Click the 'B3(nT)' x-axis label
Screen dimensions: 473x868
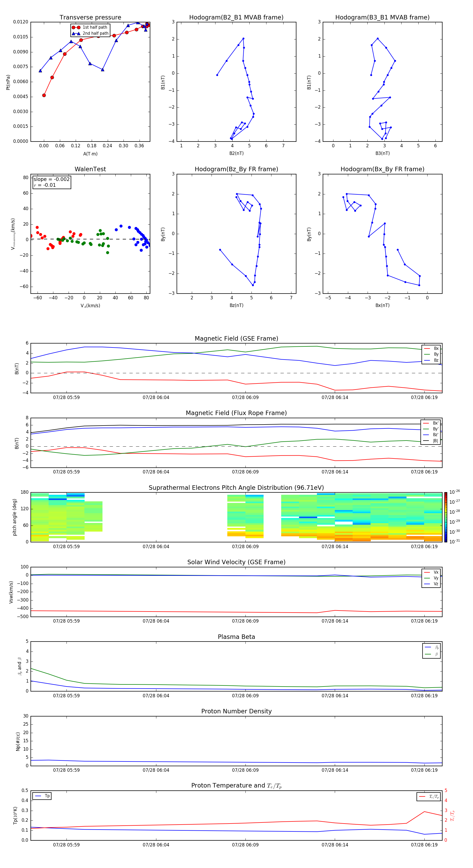point(382,153)
